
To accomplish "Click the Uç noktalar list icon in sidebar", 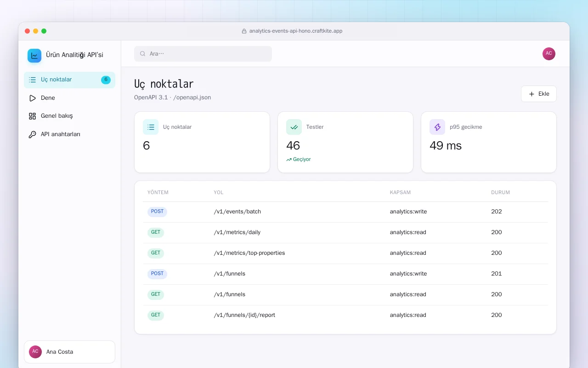I will 32,80.
